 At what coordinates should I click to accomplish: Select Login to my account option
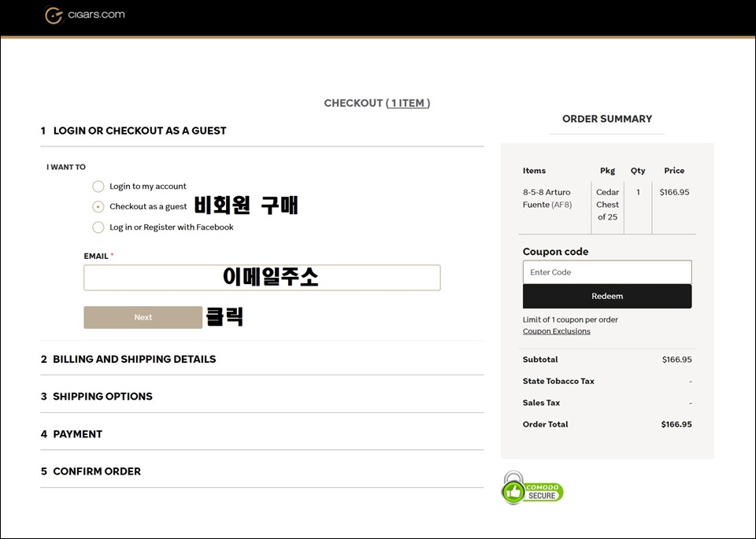pos(98,186)
